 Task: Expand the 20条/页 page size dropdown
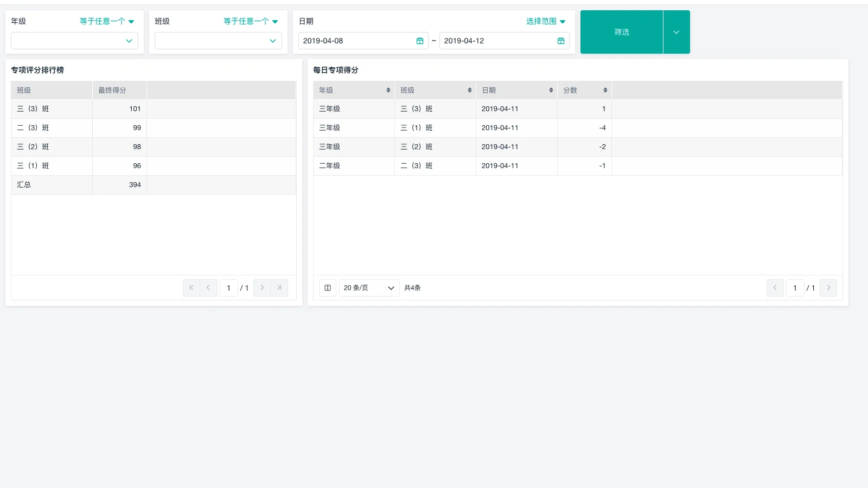[369, 288]
